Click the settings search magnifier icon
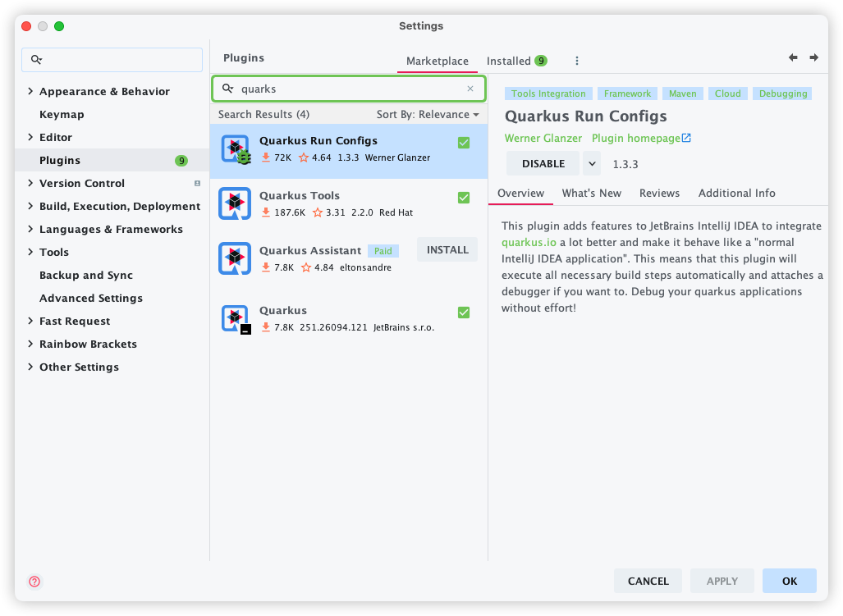Viewport: 843px width, 616px height. pos(37,60)
